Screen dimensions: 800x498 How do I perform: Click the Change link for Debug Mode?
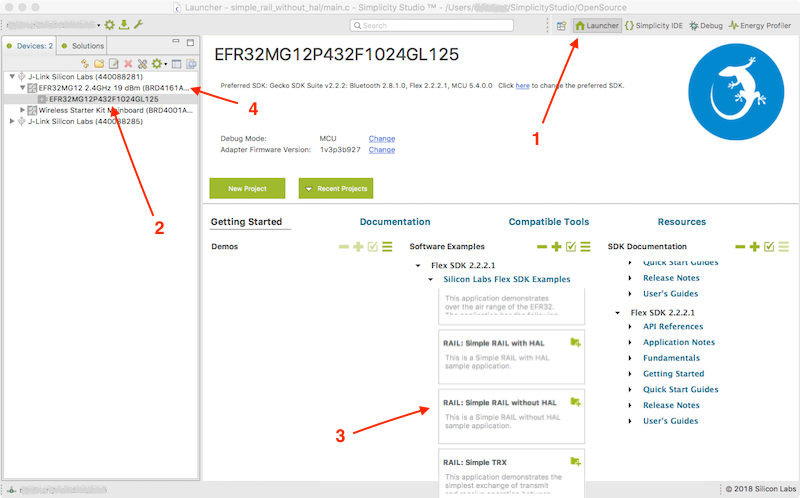pyautogui.click(x=382, y=139)
